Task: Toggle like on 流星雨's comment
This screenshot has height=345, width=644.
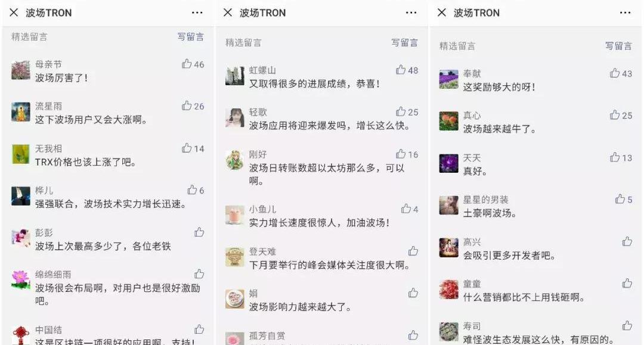Action: [187, 105]
